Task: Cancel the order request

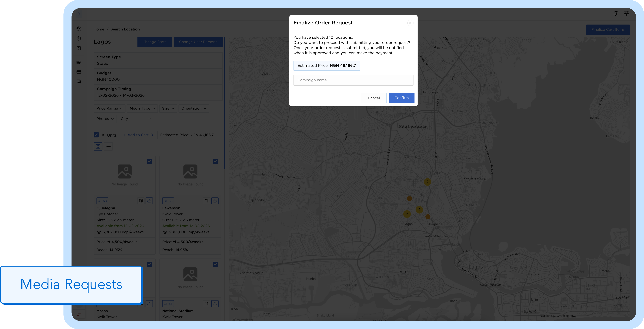Action: [373, 98]
